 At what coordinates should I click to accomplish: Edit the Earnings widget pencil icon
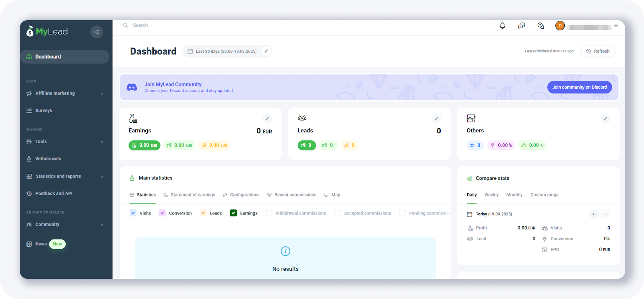coord(267,119)
